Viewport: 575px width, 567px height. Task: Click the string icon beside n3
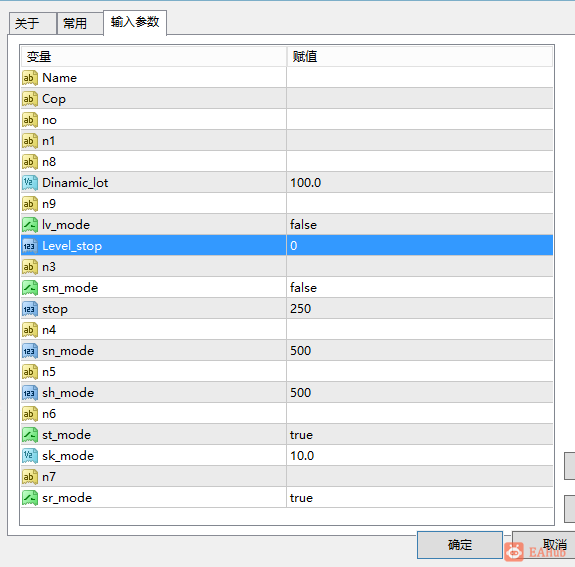[x=30, y=267]
